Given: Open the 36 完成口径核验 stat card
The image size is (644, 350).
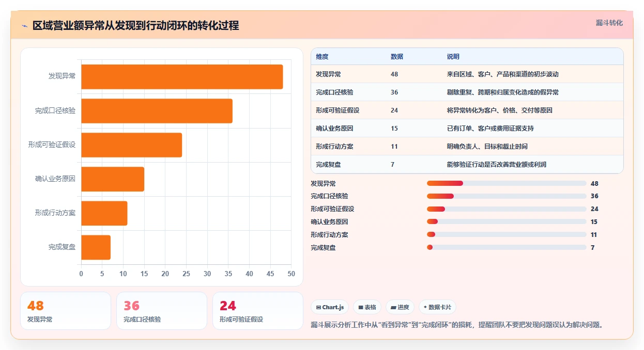Looking at the screenshot, I should click(162, 311).
